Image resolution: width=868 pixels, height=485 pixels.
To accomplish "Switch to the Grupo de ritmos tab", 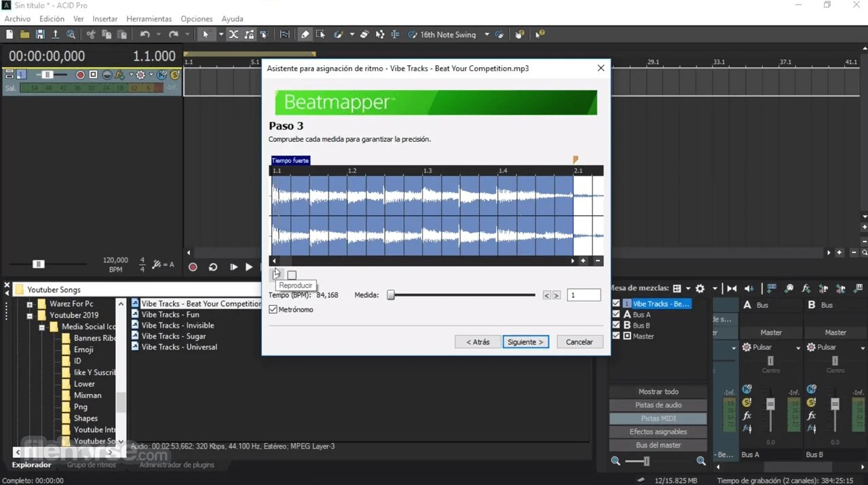I will point(92,465).
